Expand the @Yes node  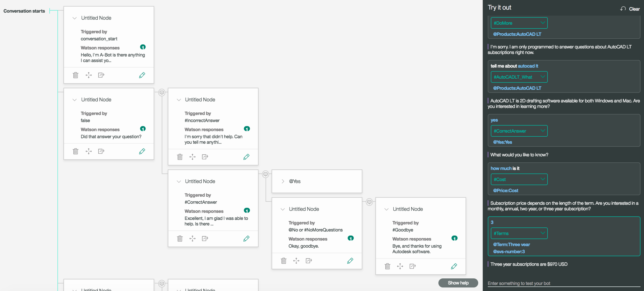[283, 181]
